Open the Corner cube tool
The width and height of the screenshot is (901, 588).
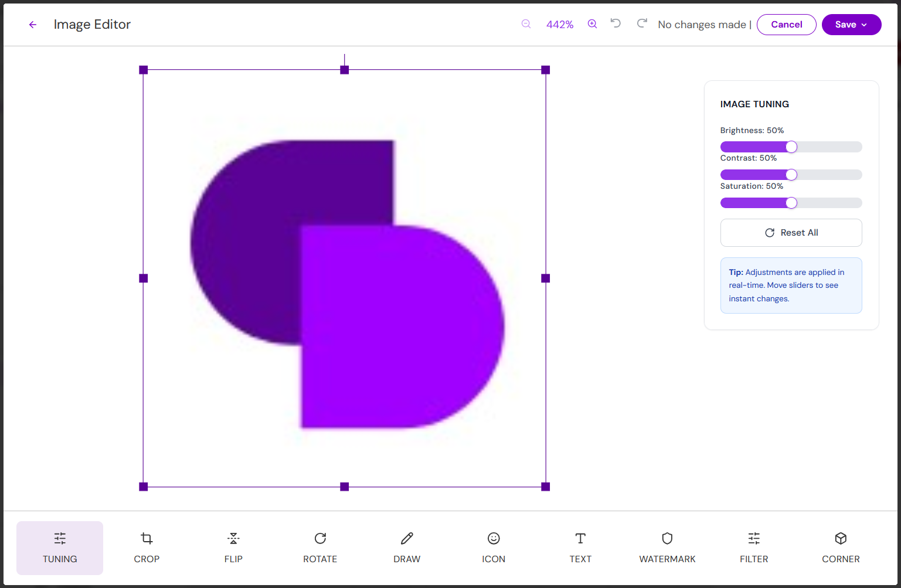(841, 548)
